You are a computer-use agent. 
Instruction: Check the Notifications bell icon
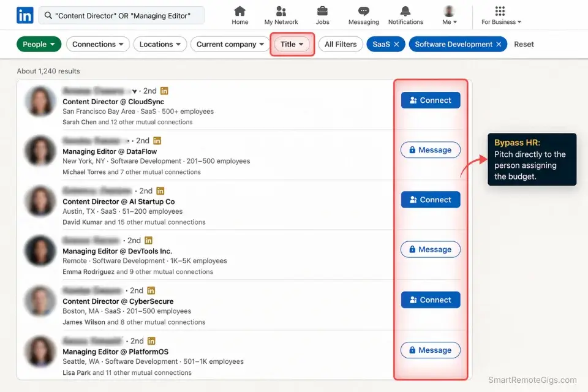pyautogui.click(x=405, y=11)
